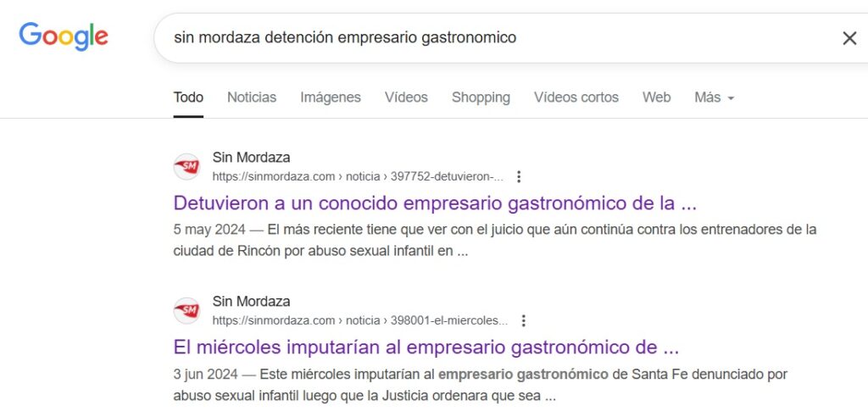The height and width of the screenshot is (417, 868).
Task: Click the first result's Sin Mordaza site name
Action: point(251,158)
